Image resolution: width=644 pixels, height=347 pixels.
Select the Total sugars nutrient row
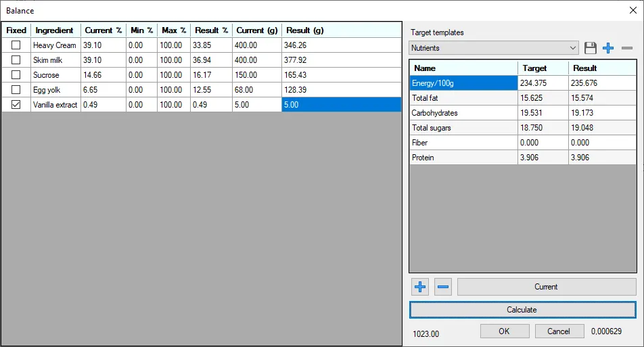pos(523,127)
